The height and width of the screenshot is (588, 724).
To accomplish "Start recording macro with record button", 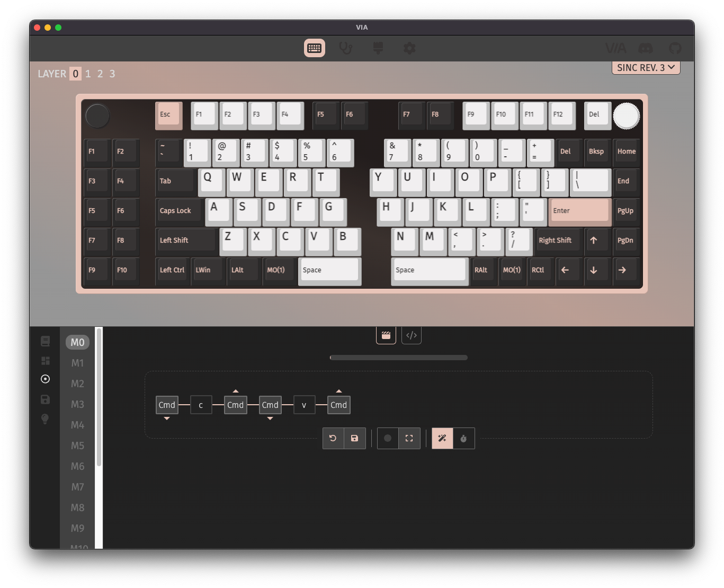I will pos(388,438).
